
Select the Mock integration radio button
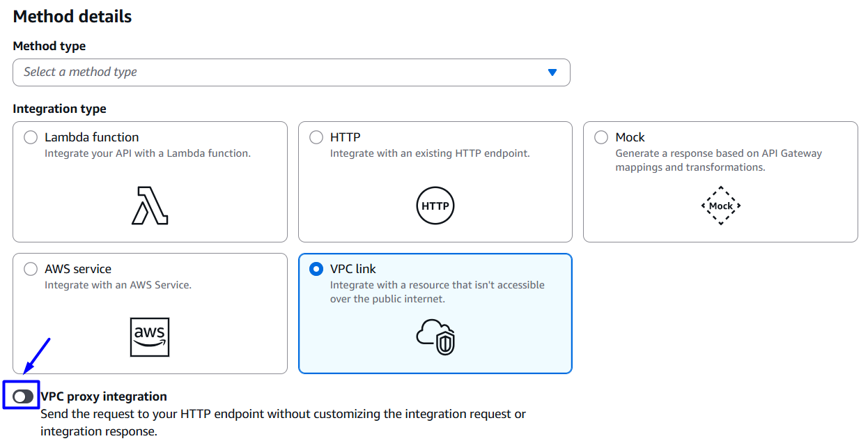[x=601, y=137]
